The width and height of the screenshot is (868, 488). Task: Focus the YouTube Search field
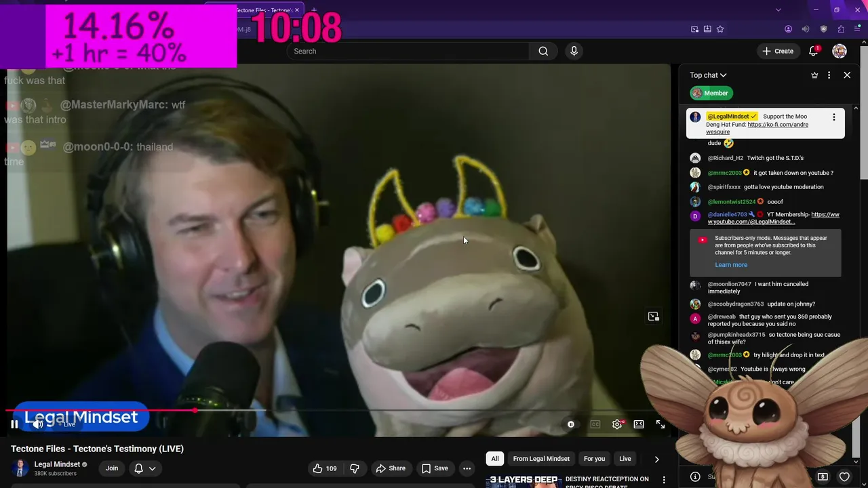[x=409, y=52]
